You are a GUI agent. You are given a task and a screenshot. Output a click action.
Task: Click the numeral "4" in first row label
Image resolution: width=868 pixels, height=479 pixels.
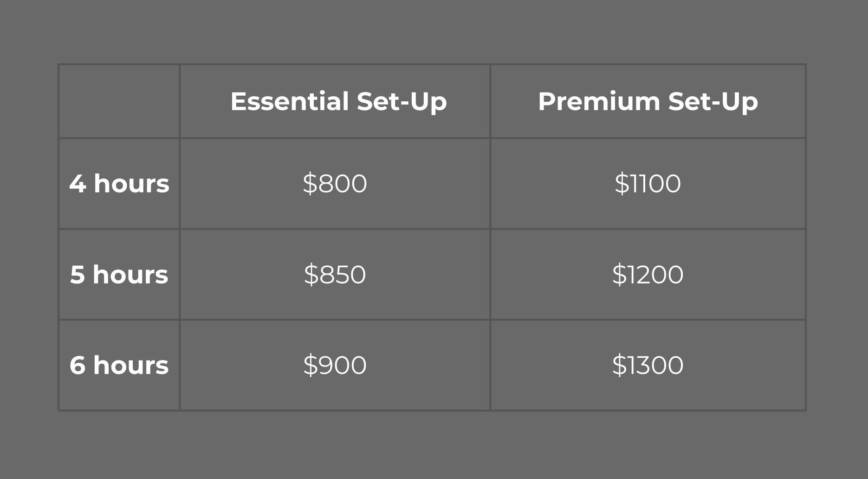pos(78,184)
